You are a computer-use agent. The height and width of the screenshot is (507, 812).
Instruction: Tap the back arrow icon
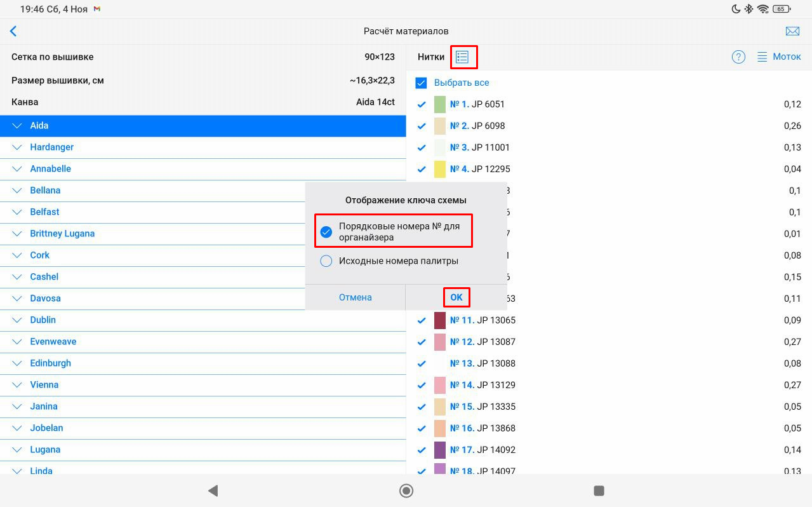pyautogui.click(x=13, y=31)
